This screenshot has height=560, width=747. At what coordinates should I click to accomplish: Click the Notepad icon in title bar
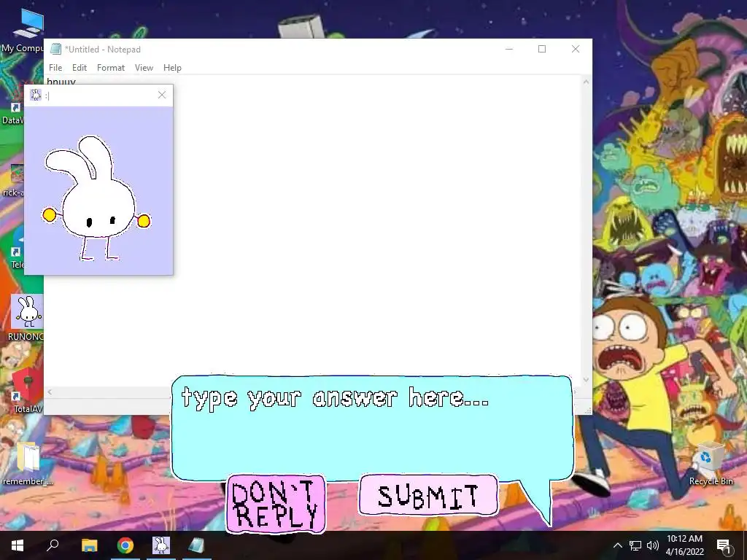pos(55,49)
